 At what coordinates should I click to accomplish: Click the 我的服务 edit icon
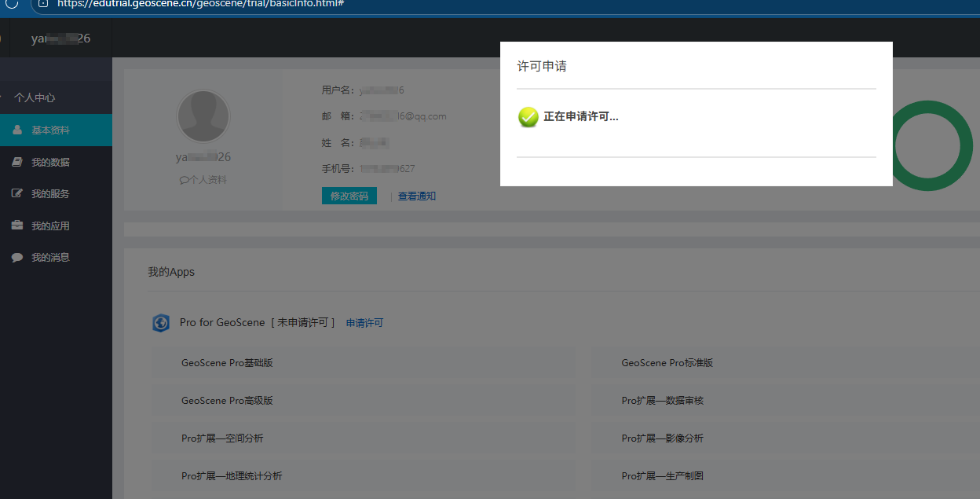point(16,193)
